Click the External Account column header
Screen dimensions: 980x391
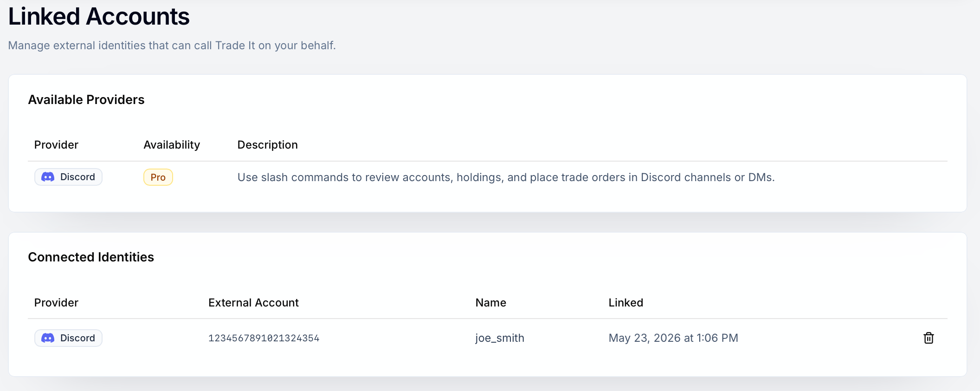(253, 303)
